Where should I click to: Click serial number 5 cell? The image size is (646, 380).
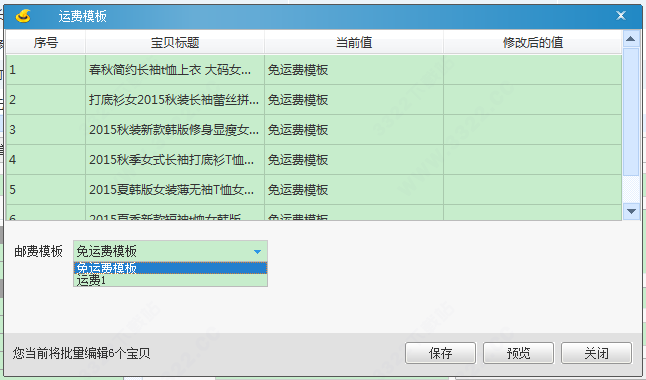(46, 190)
